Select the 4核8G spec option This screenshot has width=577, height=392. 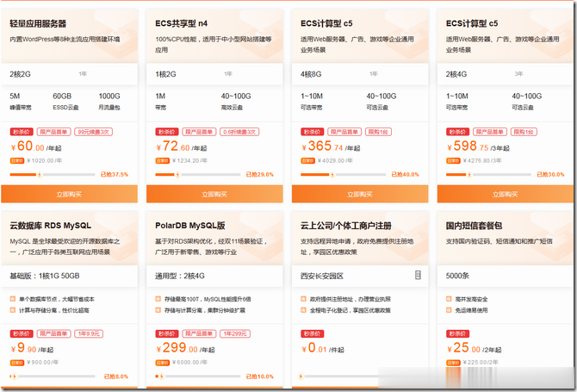click(x=311, y=74)
